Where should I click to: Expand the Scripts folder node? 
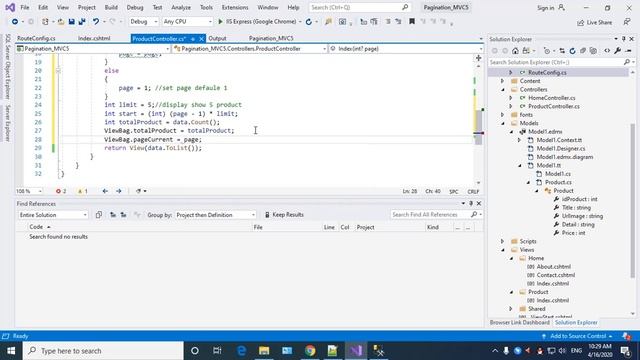click(502, 241)
